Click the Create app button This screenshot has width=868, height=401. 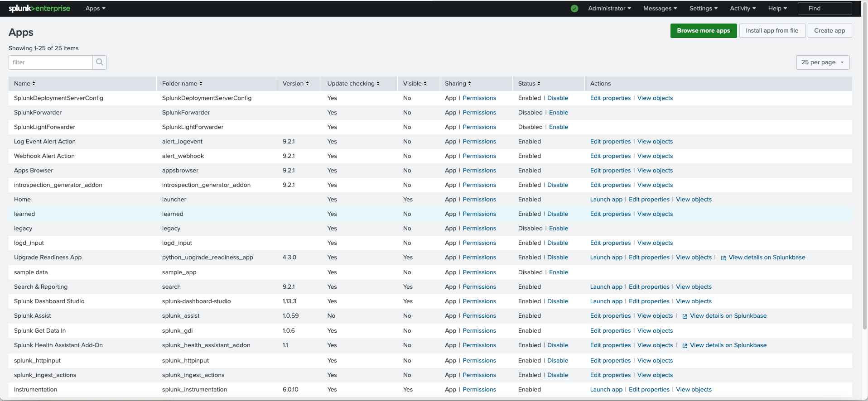click(x=829, y=31)
